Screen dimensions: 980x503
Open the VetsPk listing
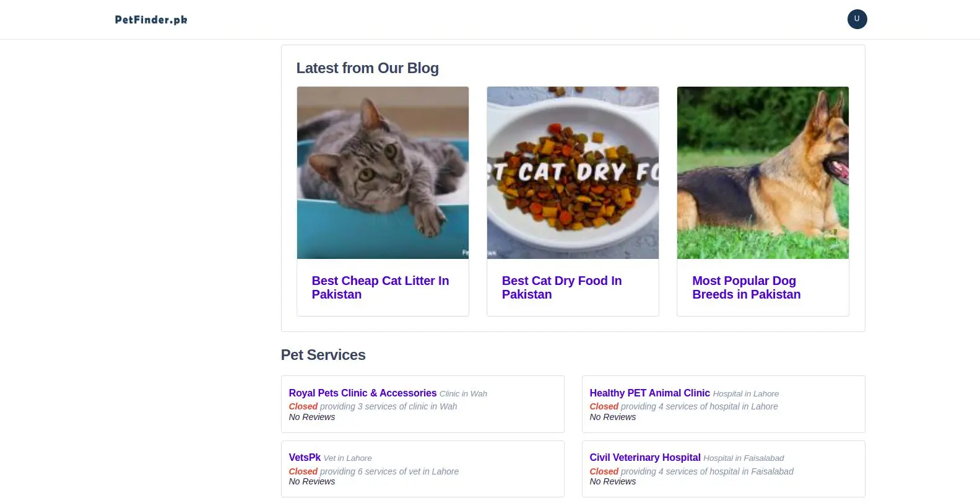pyautogui.click(x=305, y=457)
